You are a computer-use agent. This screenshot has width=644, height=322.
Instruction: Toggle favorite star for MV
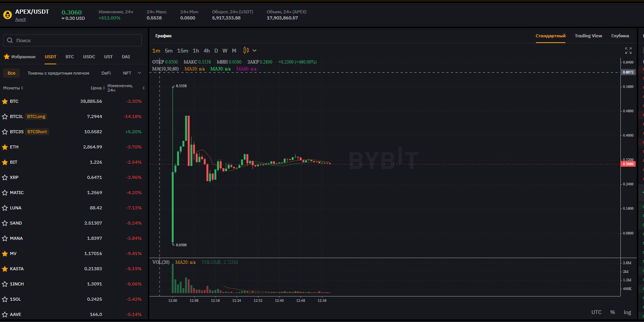[5, 253]
